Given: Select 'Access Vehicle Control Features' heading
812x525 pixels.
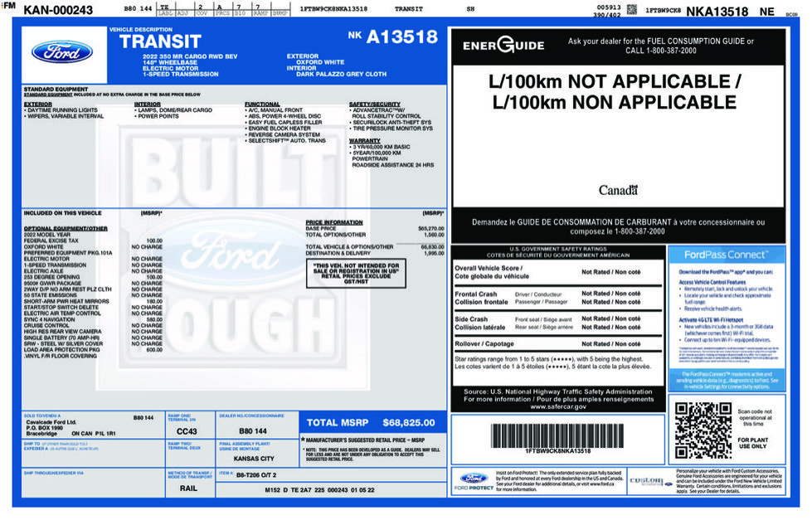Looking at the screenshot, I should 712,282.
